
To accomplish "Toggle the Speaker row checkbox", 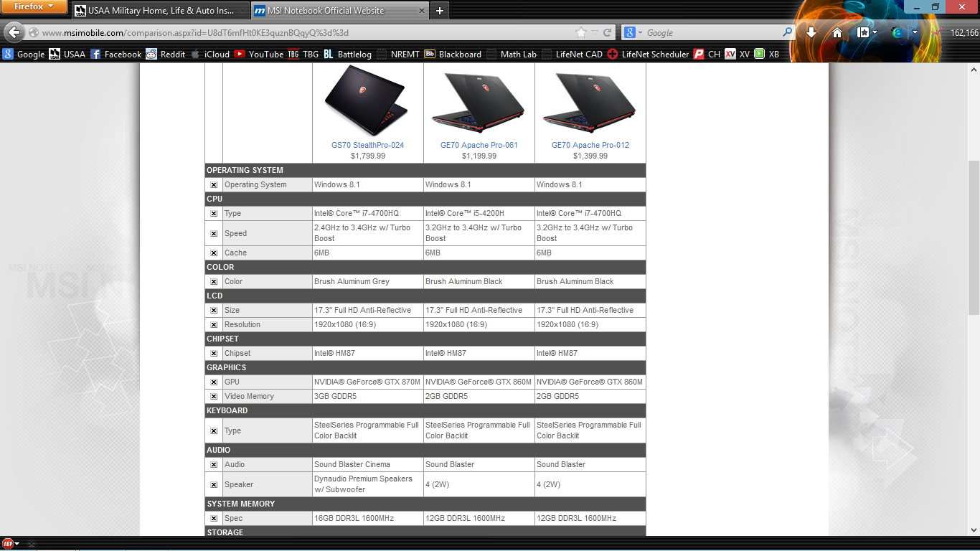I will tap(214, 484).
